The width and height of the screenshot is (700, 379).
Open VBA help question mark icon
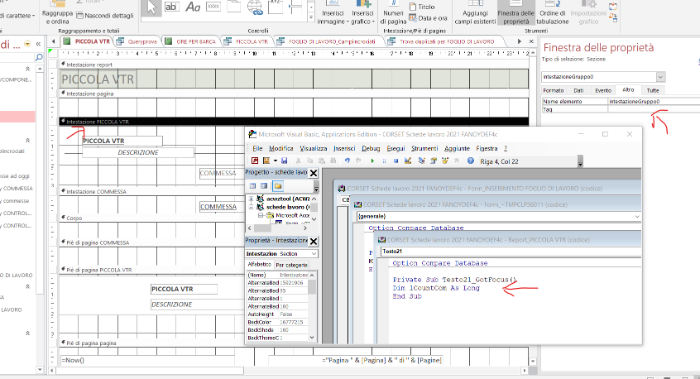[470, 161]
